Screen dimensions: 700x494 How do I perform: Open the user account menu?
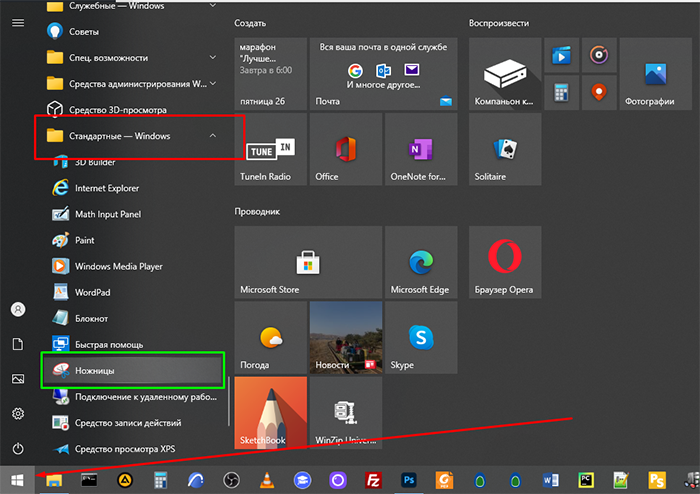click(18, 309)
